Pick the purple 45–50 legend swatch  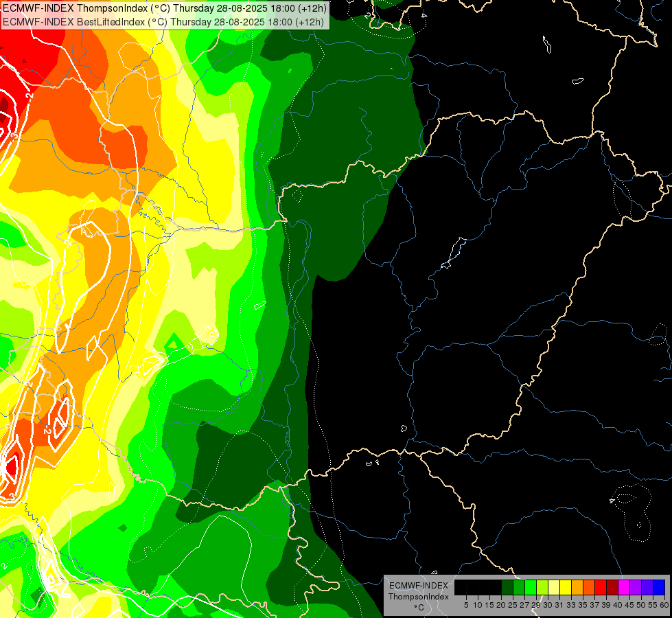636,587
